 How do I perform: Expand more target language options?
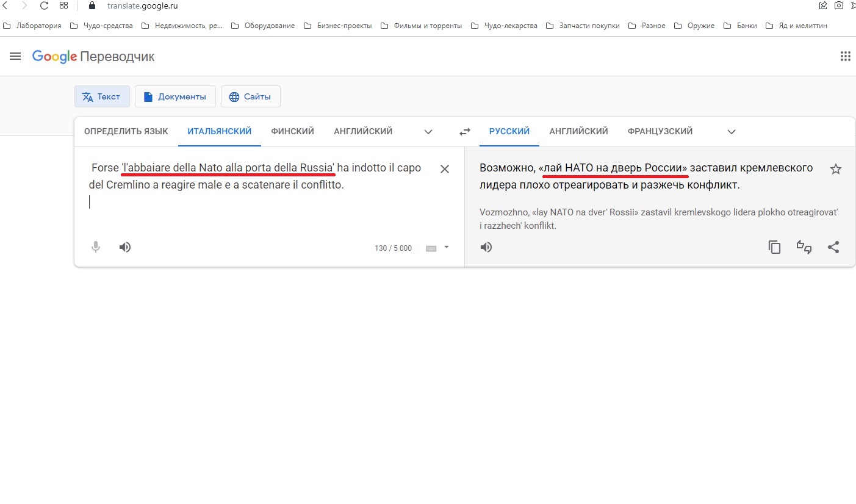(x=730, y=131)
